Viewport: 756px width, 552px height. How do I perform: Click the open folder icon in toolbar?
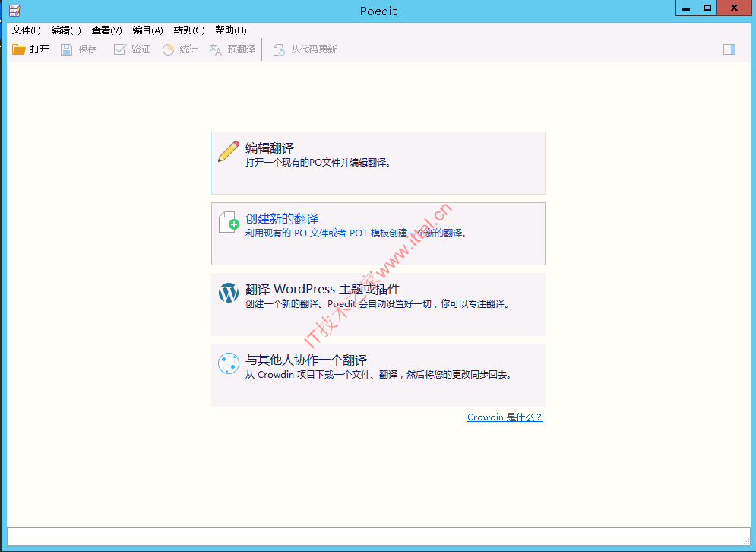tap(18, 49)
